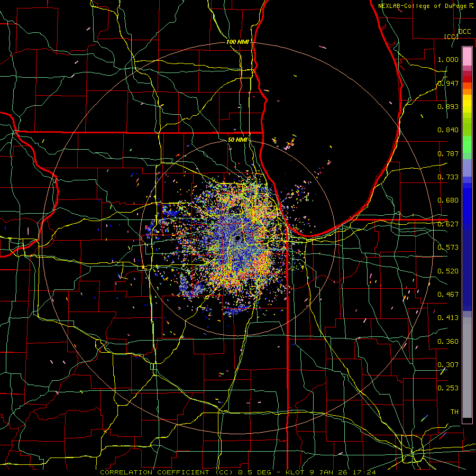This screenshot has height=476, width=476.
Task: Click the DCC label above the legend
Action: tap(465, 32)
